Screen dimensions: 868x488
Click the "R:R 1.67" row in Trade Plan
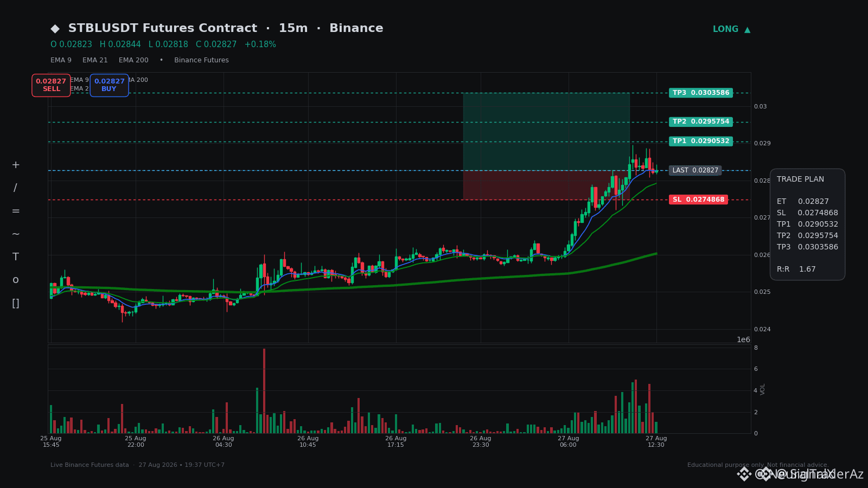[x=796, y=269]
